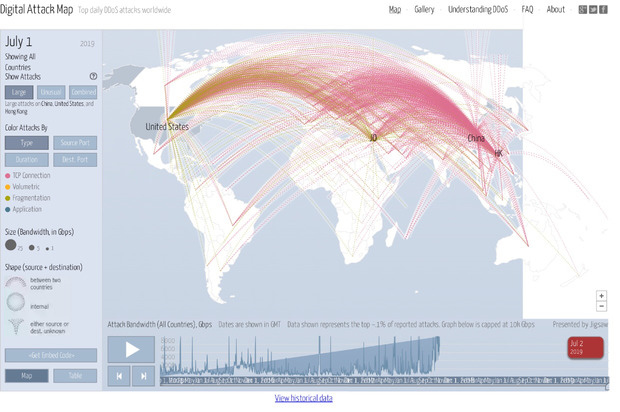Viewport: 620px width, 412px height.
Task: Click the Digital Attack Map title
Action: [36, 9]
